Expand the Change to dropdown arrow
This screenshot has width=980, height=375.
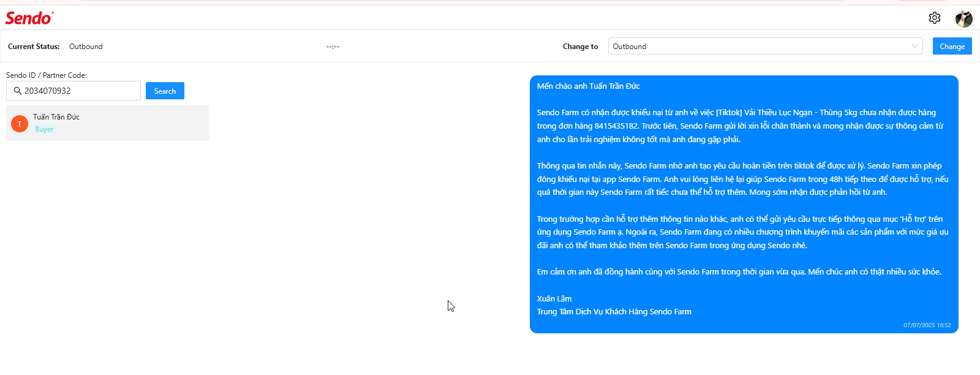point(914,46)
